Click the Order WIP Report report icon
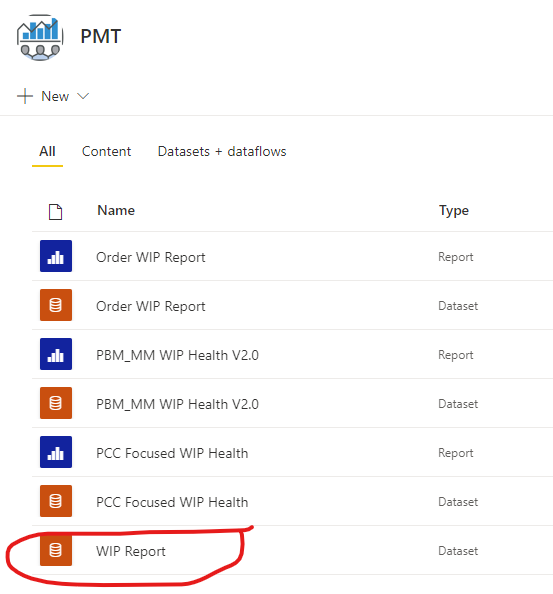The height and width of the screenshot is (594, 553). [56, 256]
